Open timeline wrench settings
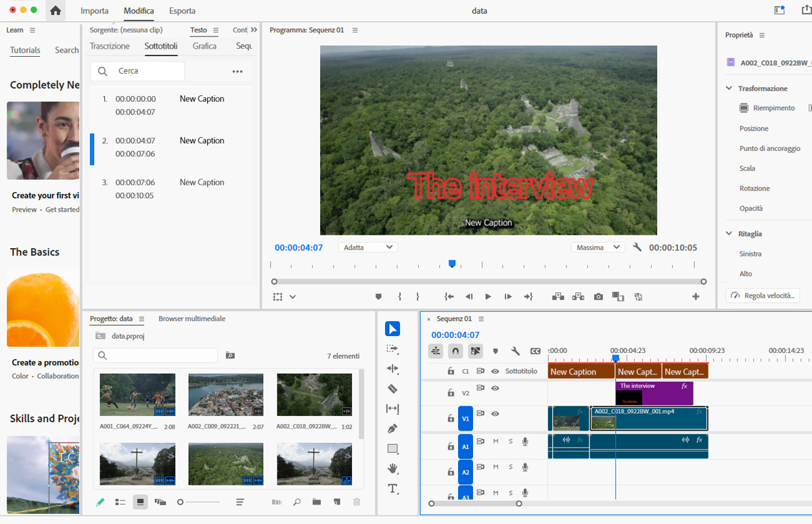The height and width of the screenshot is (524, 812). pyautogui.click(x=515, y=351)
